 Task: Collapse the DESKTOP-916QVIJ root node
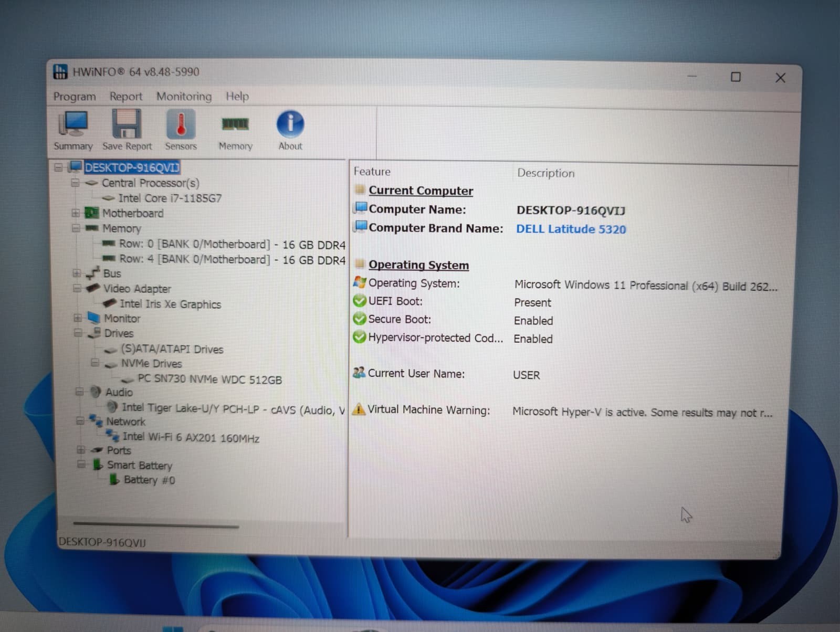[58, 167]
